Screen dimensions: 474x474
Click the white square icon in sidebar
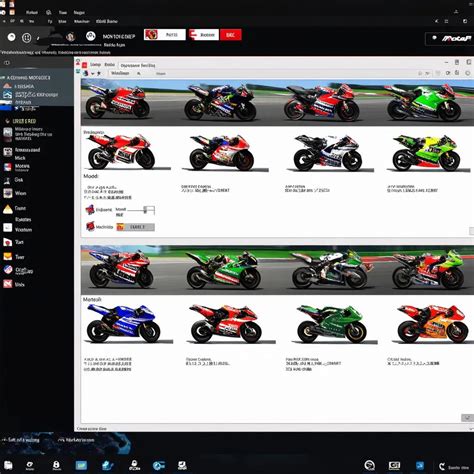(8, 228)
